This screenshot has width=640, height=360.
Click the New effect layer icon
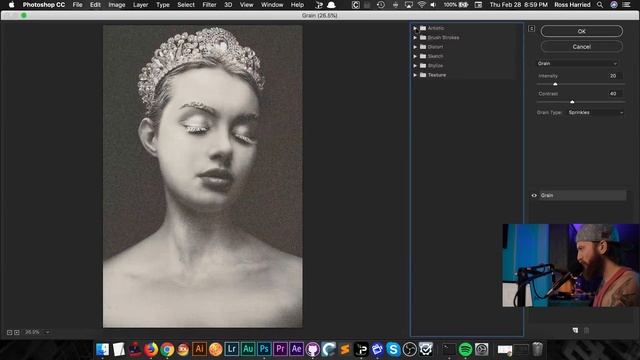pos(575,330)
